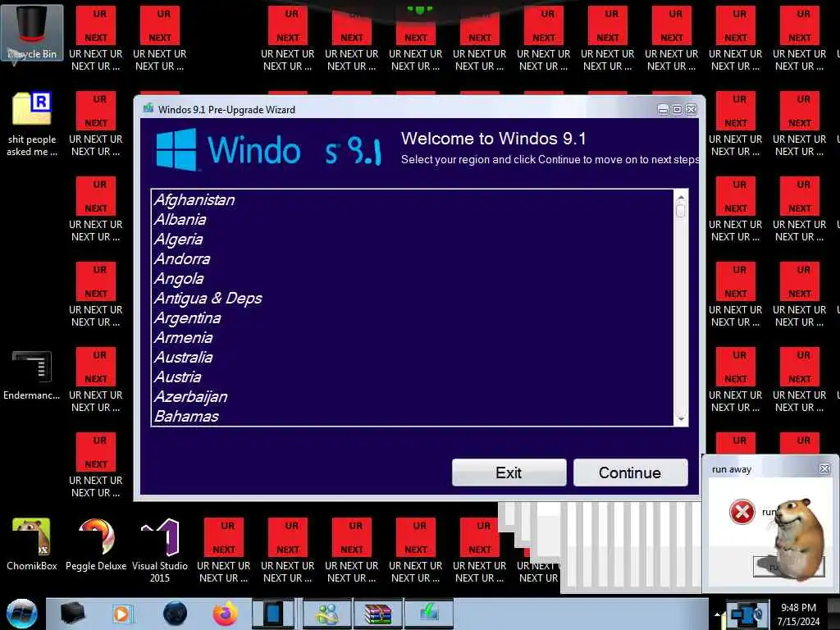Select Bahamas in the region list
The width and height of the screenshot is (840, 630).
[x=413, y=416]
